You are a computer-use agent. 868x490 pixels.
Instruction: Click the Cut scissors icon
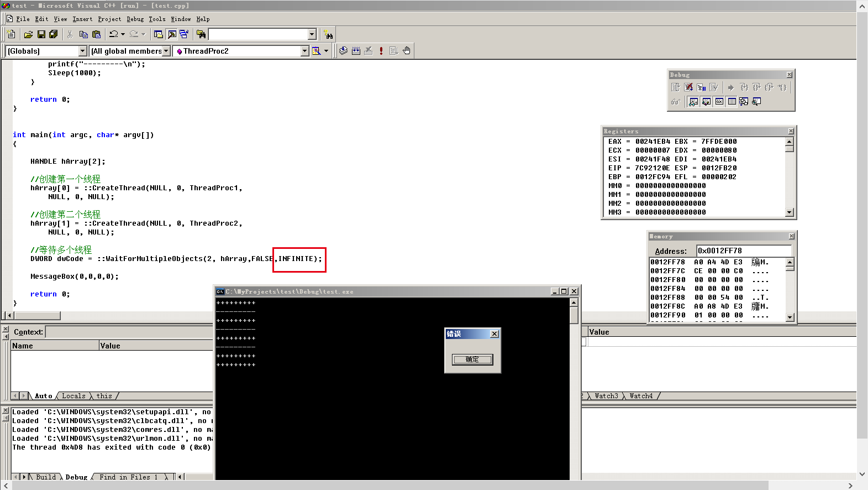(x=70, y=34)
